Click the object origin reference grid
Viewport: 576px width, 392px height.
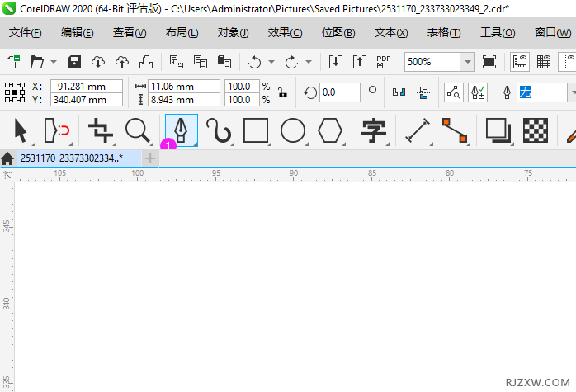[x=15, y=92]
